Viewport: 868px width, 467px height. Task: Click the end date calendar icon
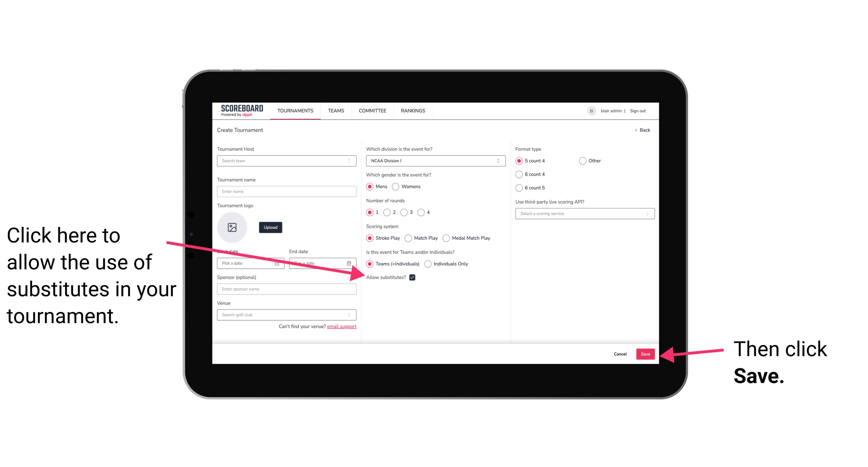(x=350, y=263)
